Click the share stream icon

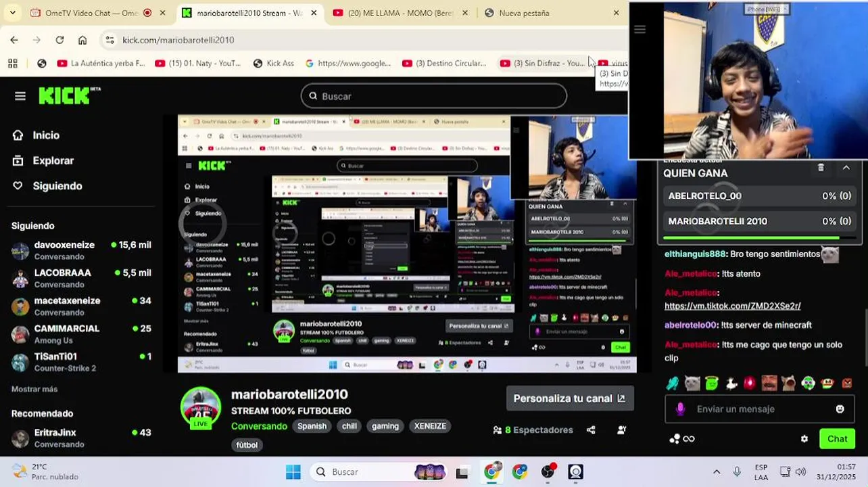[x=591, y=430]
